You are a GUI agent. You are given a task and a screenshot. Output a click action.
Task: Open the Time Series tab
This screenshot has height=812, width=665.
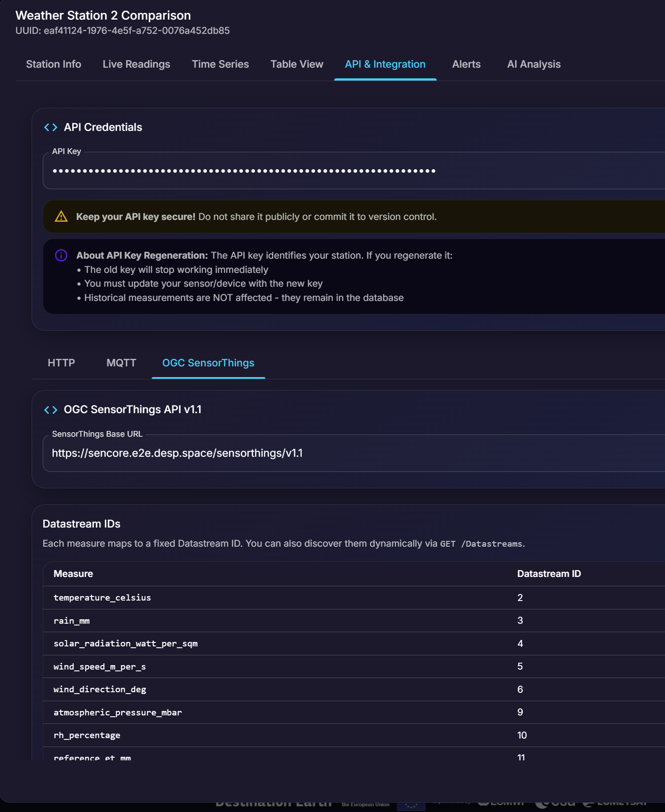(x=220, y=64)
